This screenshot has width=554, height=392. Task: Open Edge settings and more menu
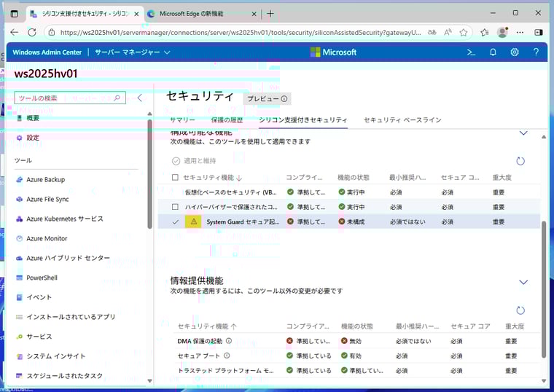tap(520, 33)
